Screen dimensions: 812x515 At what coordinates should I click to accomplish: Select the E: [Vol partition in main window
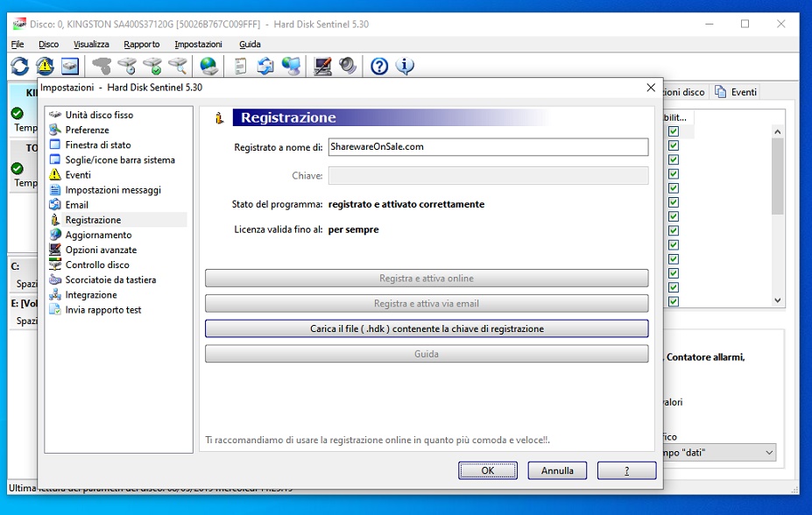click(24, 312)
